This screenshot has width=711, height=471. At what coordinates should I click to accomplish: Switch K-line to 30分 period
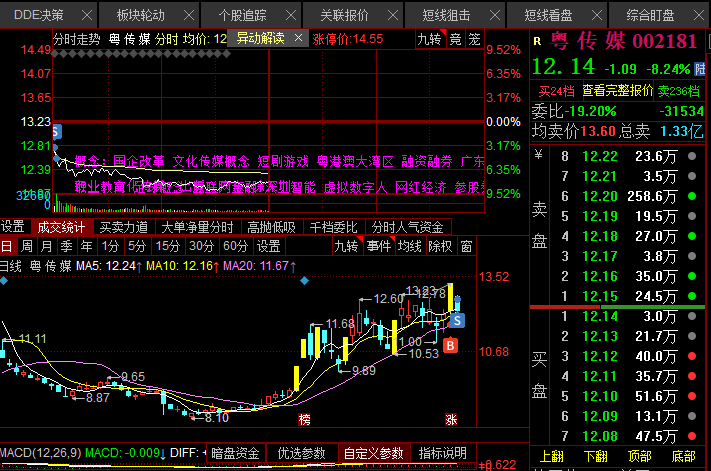point(201,246)
